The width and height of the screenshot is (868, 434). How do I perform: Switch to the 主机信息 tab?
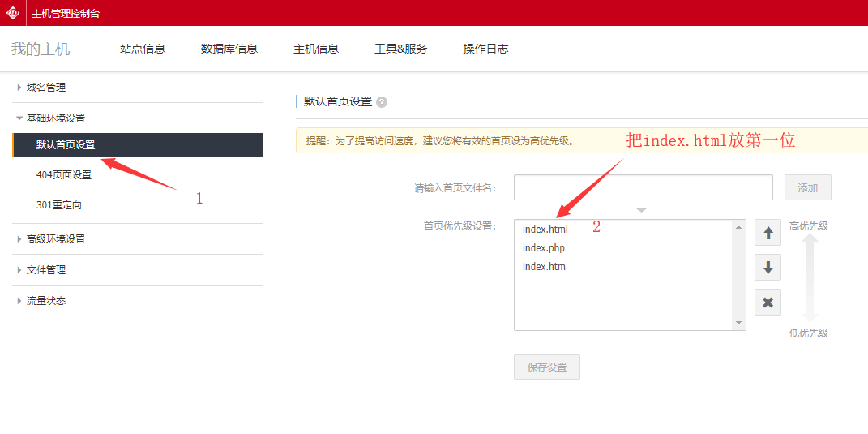point(316,49)
